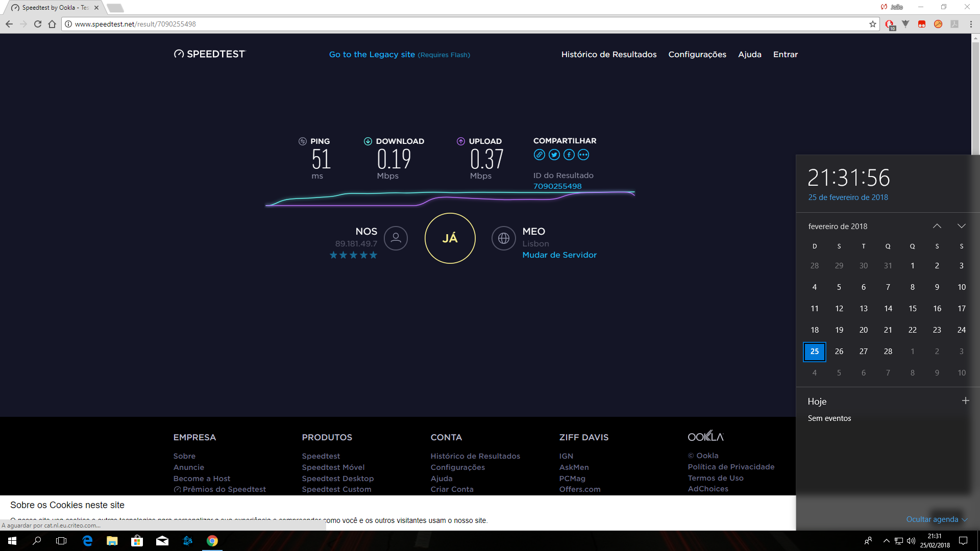Collapse agenda with Ocultar agenda

pos(937,519)
